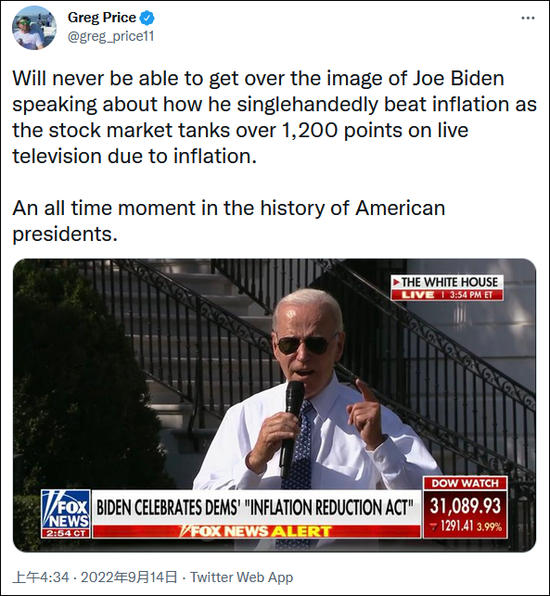Click the red down arrow in Dow Watch
Viewport: 550px width, 596px height.
click(x=434, y=526)
